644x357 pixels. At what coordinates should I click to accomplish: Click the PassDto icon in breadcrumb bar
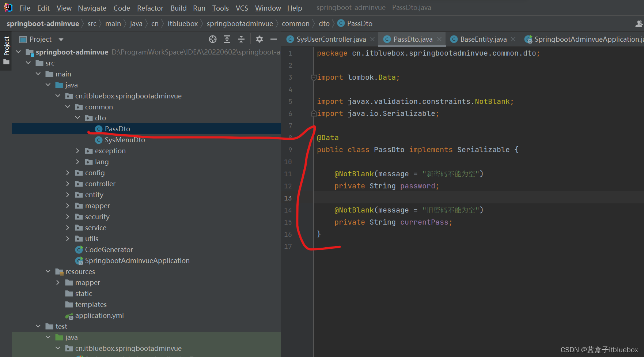coord(341,23)
